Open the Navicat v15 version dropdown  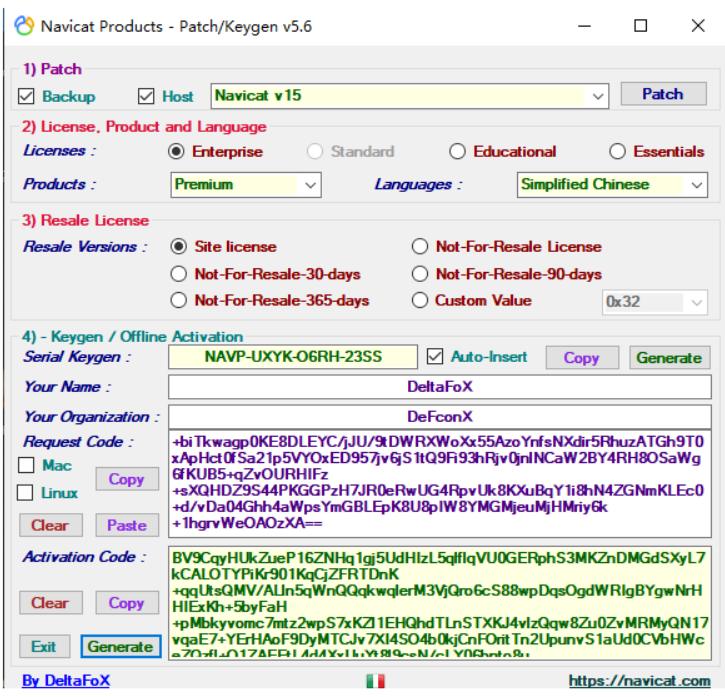point(410,96)
